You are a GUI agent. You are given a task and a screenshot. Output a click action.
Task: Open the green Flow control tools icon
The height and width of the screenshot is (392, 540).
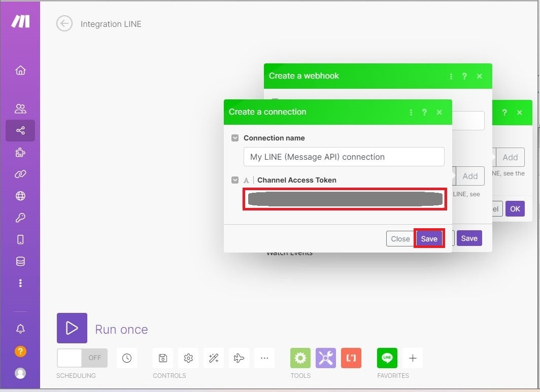(300, 358)
